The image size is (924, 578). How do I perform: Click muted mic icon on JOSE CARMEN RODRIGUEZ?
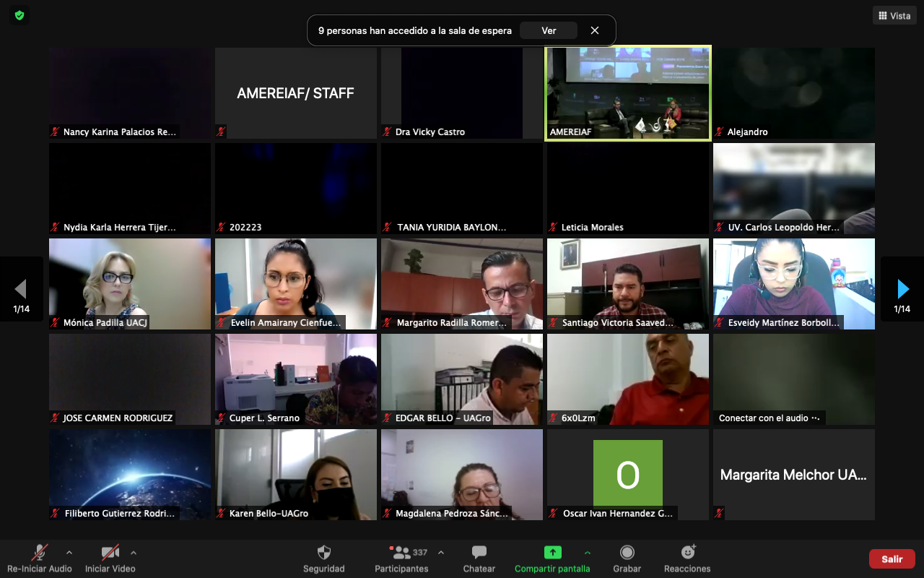tap(55, 418)
